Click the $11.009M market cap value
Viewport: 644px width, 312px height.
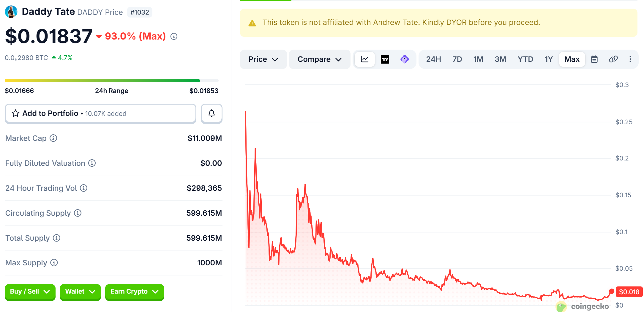tap(205, 138)
